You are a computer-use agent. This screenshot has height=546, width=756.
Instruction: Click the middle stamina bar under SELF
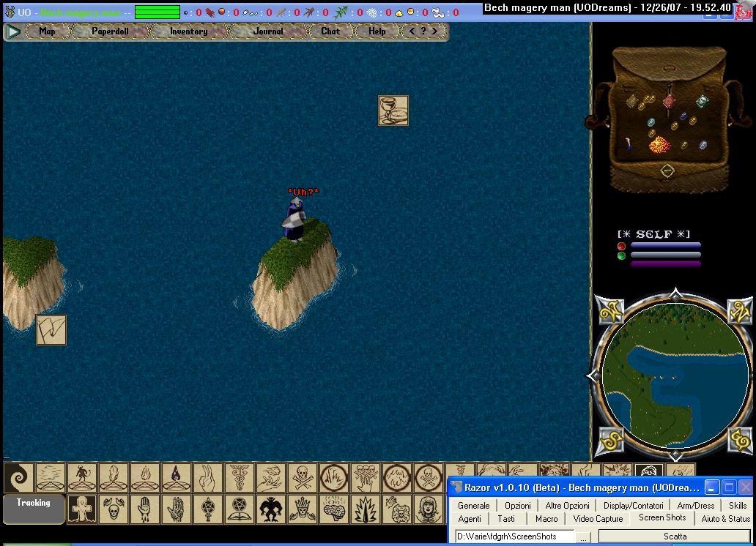pyautogui.click(x=665, y=255)
